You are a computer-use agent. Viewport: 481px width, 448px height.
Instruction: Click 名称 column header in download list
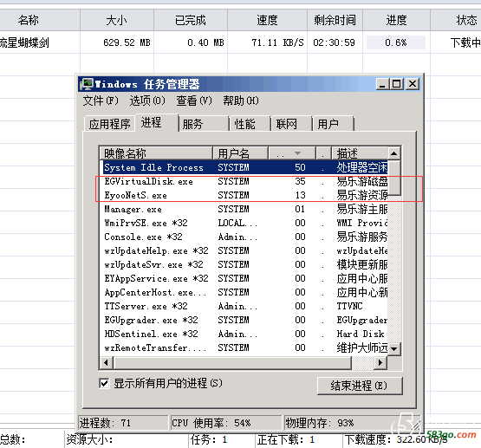click(40, 20)
